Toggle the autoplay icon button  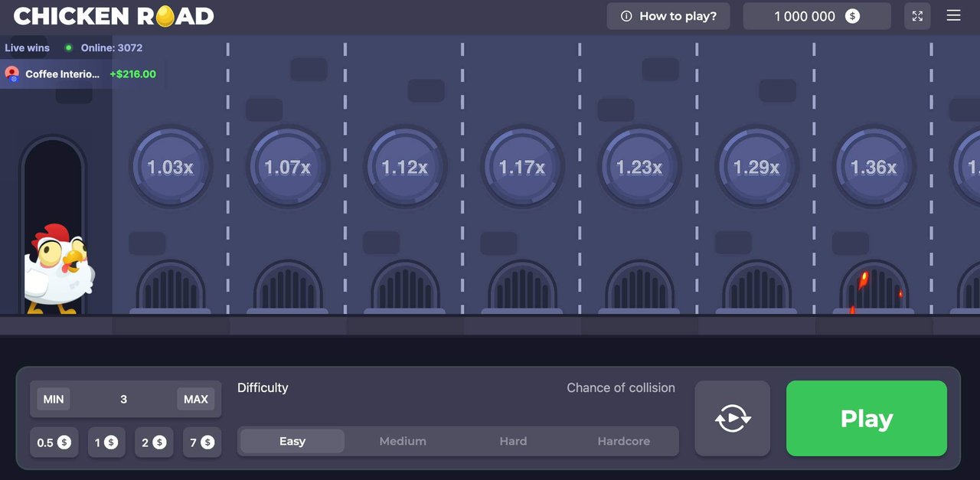coord(733,419)
